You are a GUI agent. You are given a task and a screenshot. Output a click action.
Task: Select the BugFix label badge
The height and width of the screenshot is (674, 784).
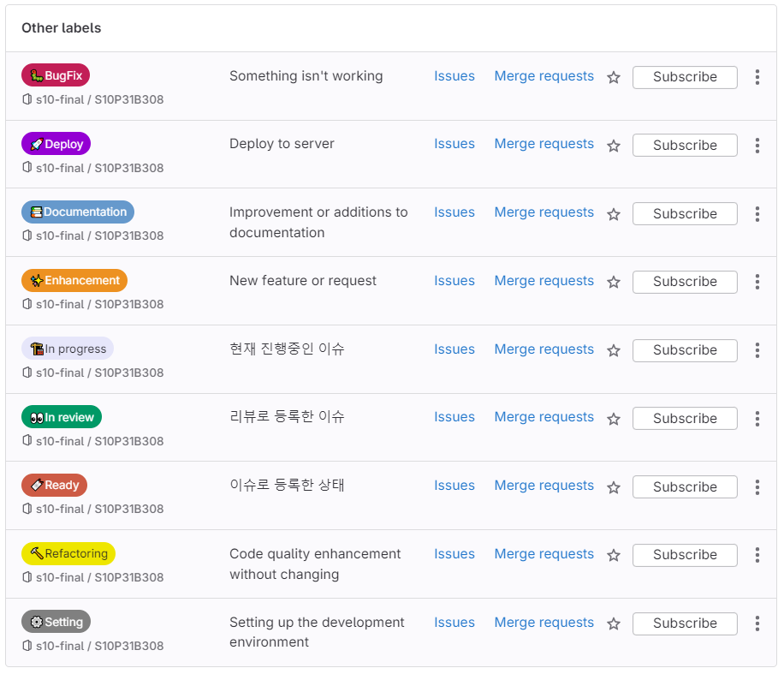click(x=55, y=75)
